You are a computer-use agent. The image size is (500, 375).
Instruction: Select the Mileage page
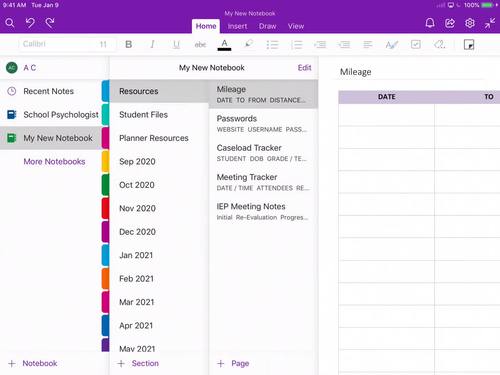(263, 94)
